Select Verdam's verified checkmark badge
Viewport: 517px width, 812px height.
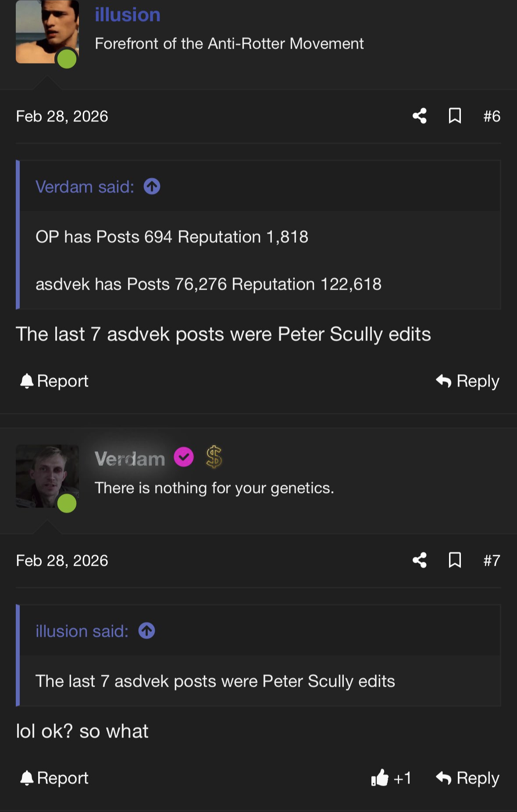183,457
